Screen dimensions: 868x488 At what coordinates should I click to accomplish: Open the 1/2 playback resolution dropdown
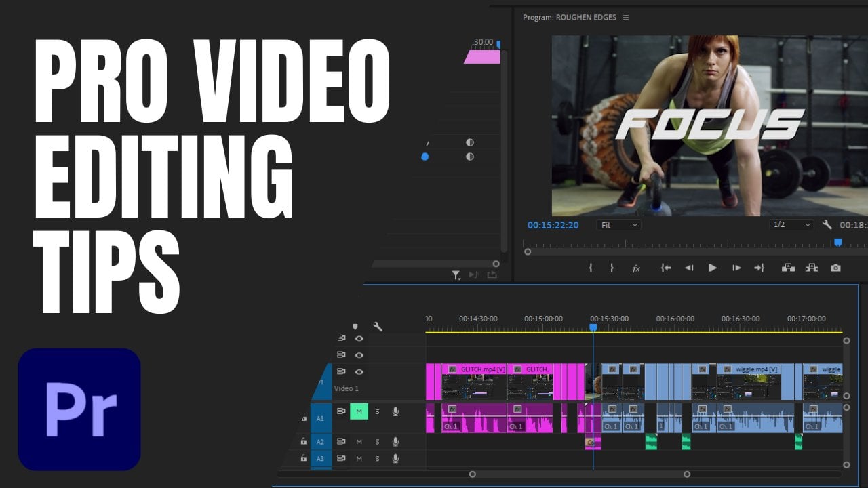click(791, 225)
